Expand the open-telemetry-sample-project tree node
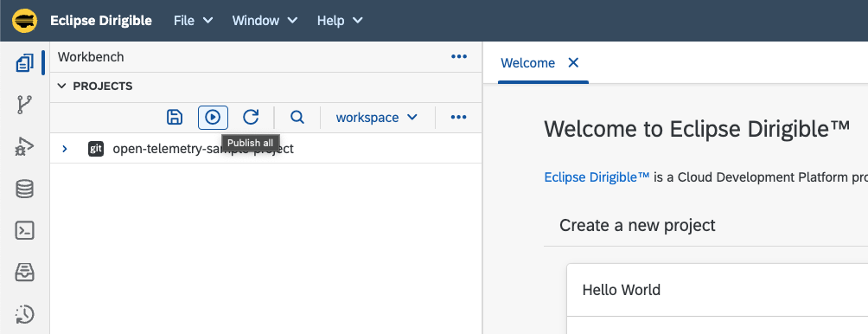The width and height of the screenshot is (868, 334). coord(65,149)
